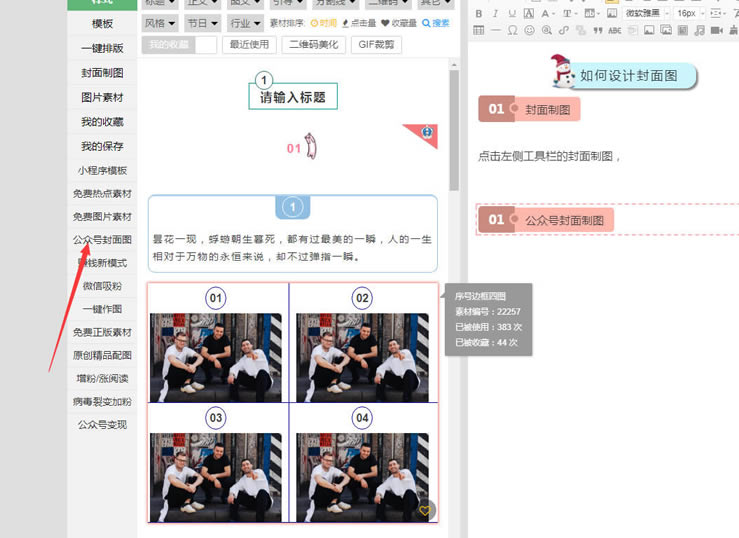Click the heart favorite icon on the image grid

[425, 510]
